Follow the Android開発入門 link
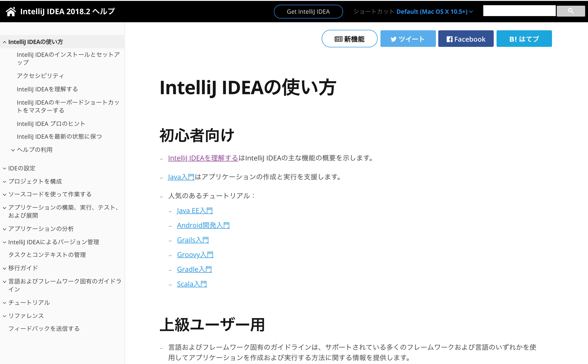Viewport: 588px width, 364px height. click(x=203, y=225)
